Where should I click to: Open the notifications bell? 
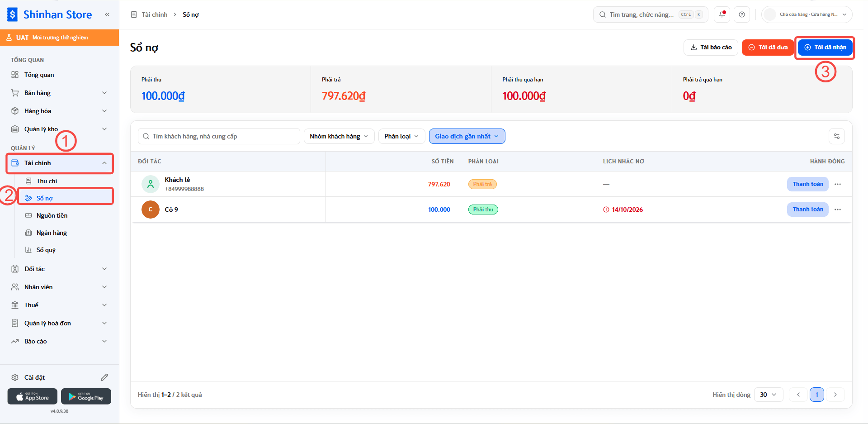click(x=722, y=14)
